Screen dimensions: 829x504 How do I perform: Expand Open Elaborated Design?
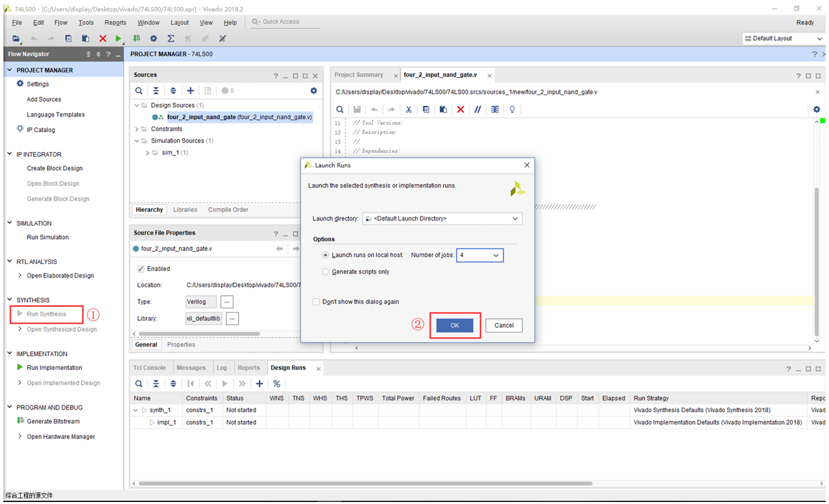click(19, 275)
